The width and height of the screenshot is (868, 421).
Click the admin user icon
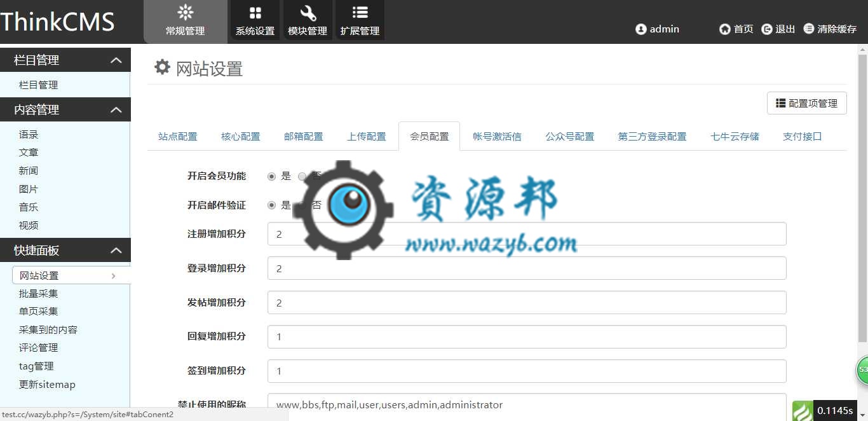[x=641, y=29]
